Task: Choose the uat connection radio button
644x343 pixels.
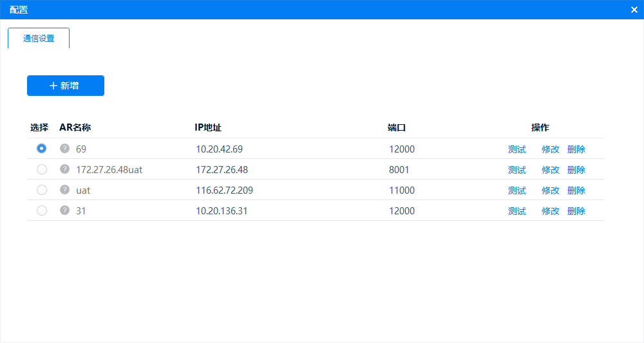Action: tap(42, 190)
